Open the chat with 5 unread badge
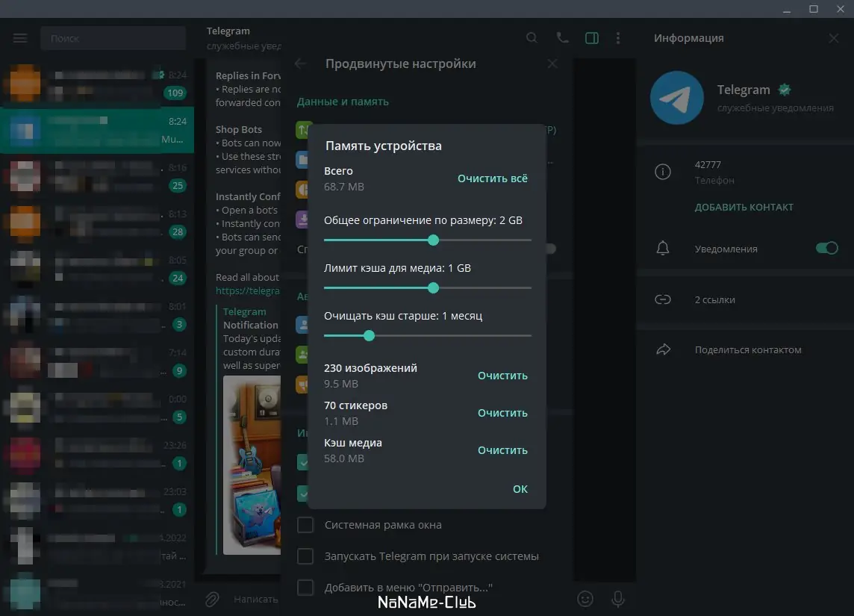 [x=97, y=408]
